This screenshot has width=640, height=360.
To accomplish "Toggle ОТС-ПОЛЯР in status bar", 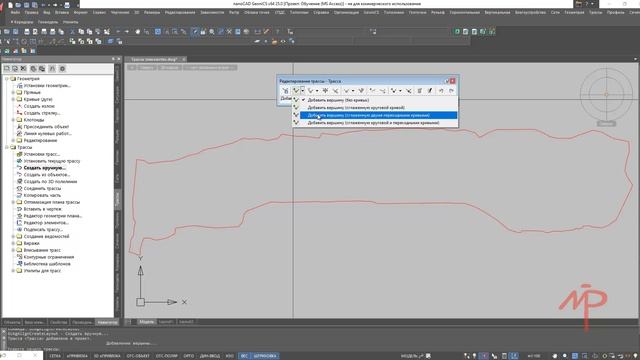I will 167,356.
